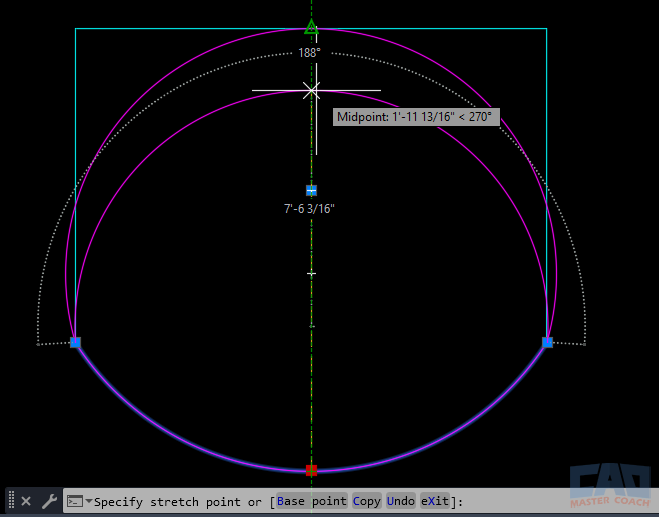The image size is (659, 517).
Task: Choose the Copy option in command line
Action: click(x=366, y=501)
